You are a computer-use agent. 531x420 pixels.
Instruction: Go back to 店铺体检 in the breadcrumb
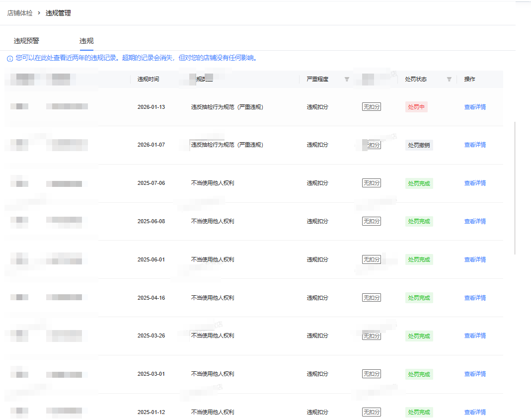pos(20,13)
